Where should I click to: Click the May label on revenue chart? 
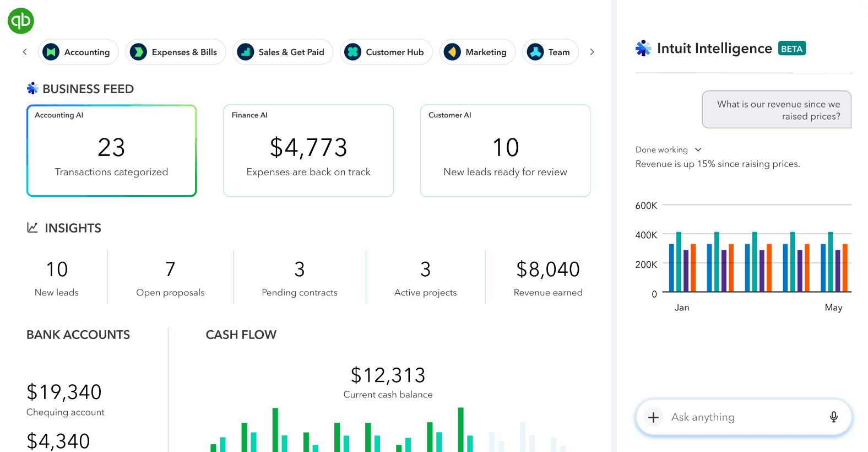[x=833, y=308]
